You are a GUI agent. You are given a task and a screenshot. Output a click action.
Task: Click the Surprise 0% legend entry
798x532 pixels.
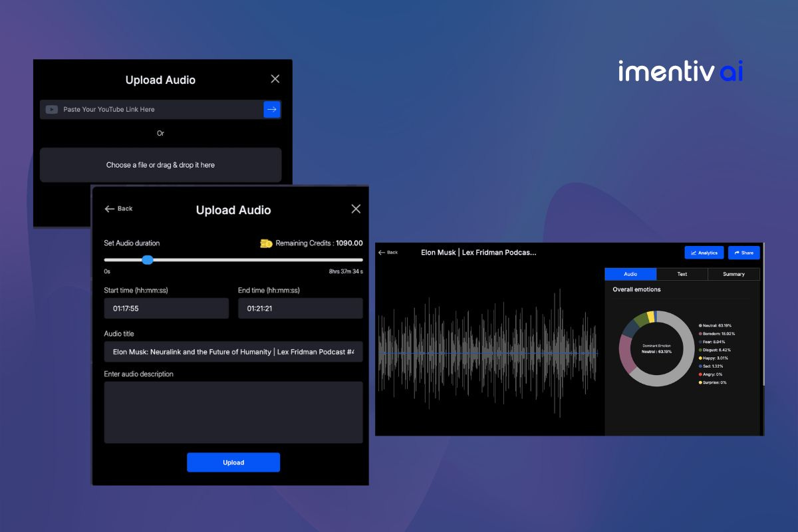pyautogui.click(x=713, y=382)
